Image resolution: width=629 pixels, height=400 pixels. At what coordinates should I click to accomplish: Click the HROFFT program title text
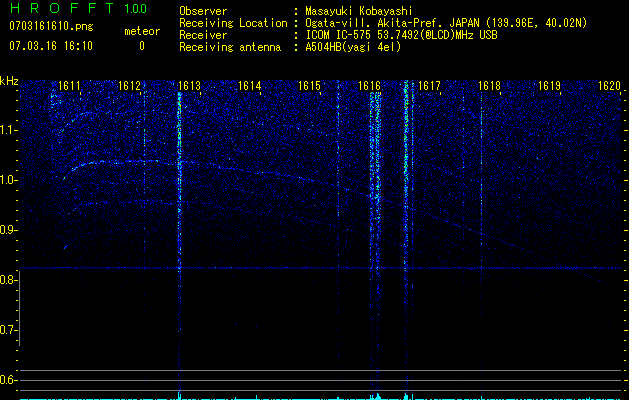tap(62, 8)
